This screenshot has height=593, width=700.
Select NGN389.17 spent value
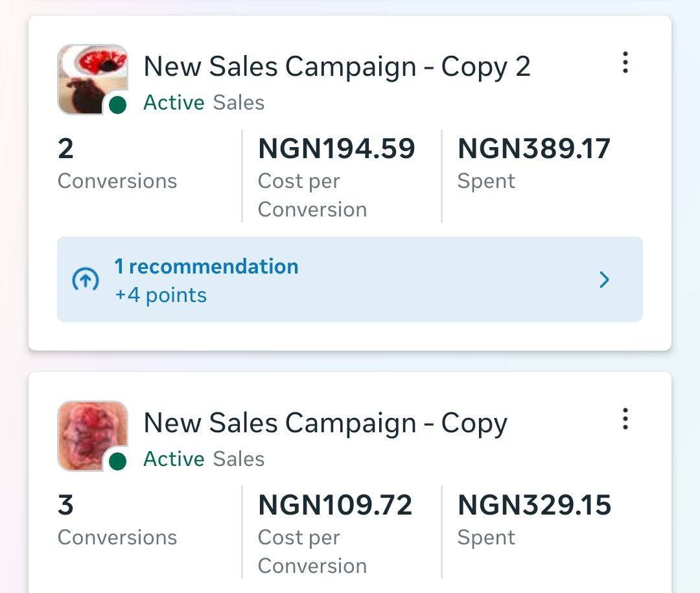[534, 148]
